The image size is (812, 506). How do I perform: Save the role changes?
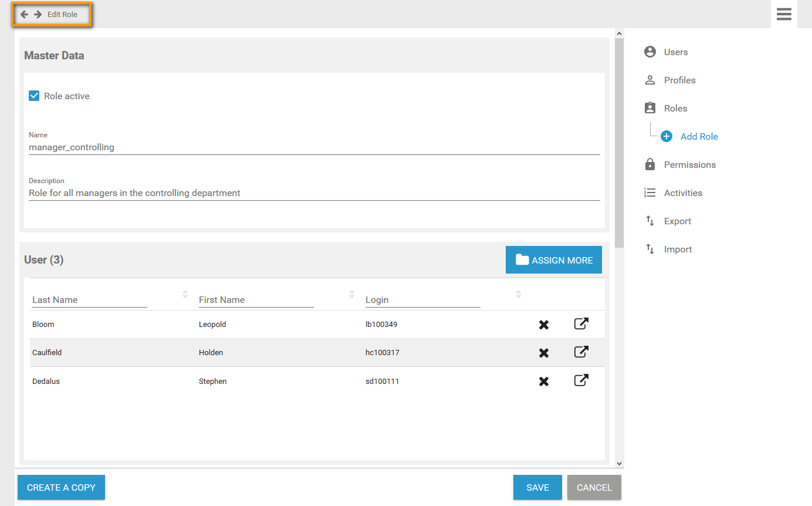537,487
